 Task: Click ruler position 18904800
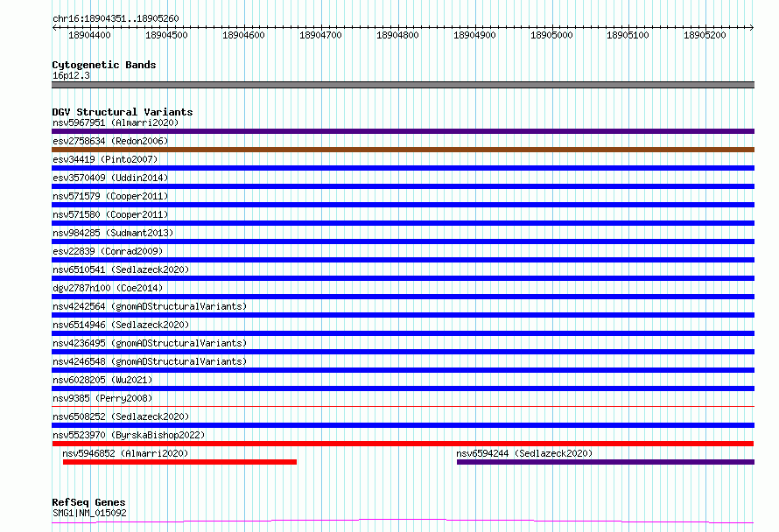click(397, 35)
